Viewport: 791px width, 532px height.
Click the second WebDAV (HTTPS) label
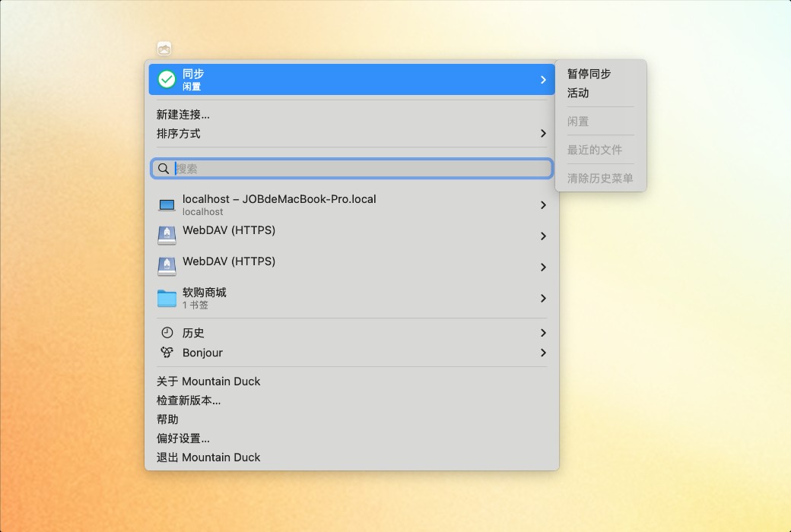pyautogui.click(x=228, y=261)
